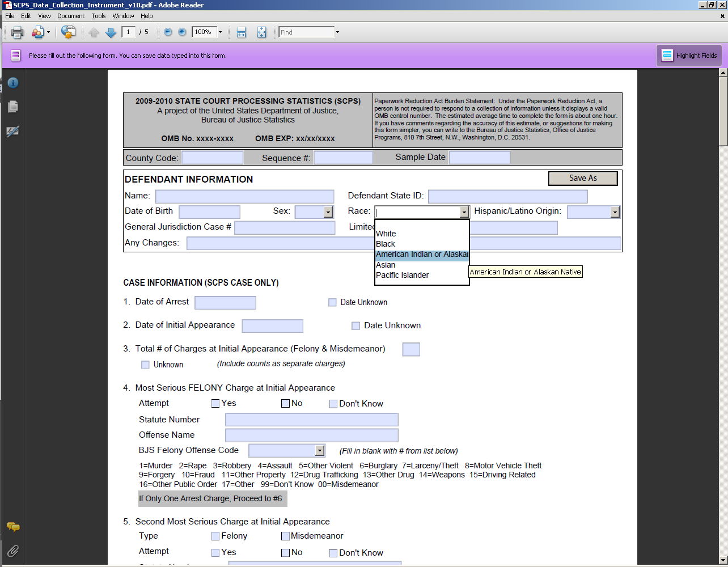This screenshot has height=567, width=728.
Task: Collapse the Race dropdown arrow
Action: (464, 212)
